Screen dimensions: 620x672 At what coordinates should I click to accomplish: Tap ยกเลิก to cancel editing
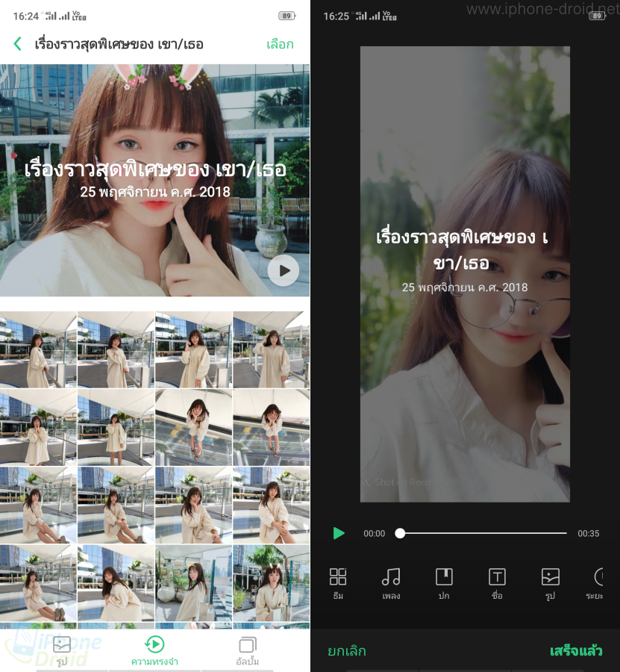(347, 651)
